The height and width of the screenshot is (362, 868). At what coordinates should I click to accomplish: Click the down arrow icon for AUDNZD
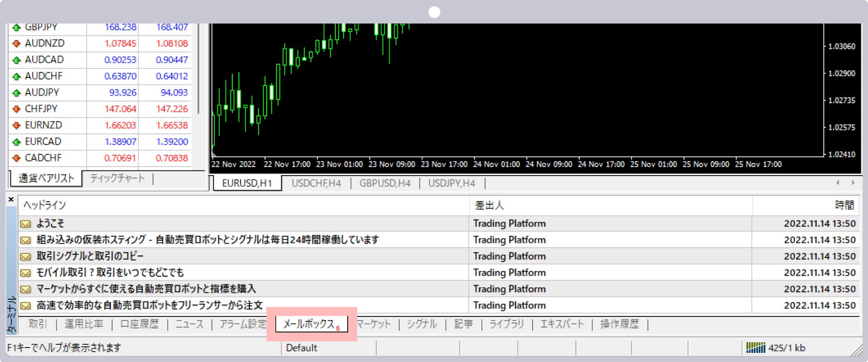coord(17,43)
